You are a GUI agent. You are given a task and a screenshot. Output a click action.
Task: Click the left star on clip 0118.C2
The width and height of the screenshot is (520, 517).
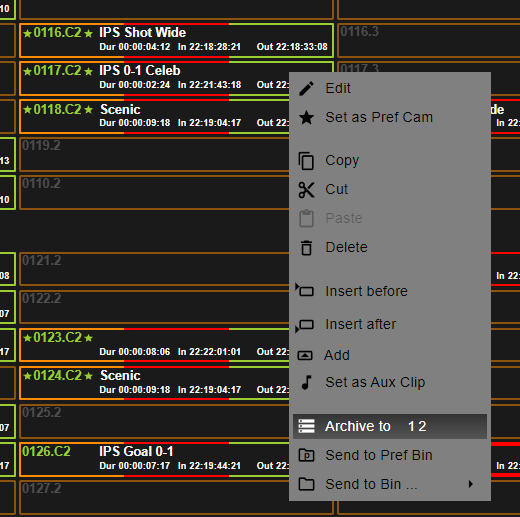point(27,109)
